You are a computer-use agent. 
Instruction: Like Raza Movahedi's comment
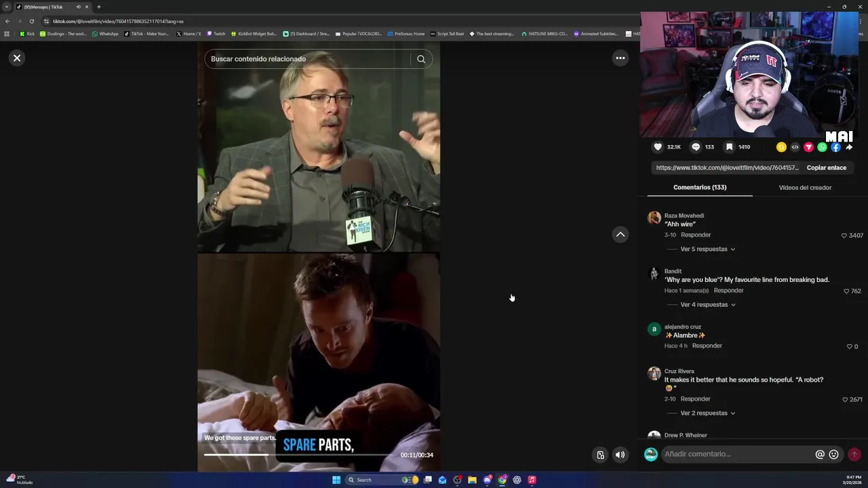(844, 236)
